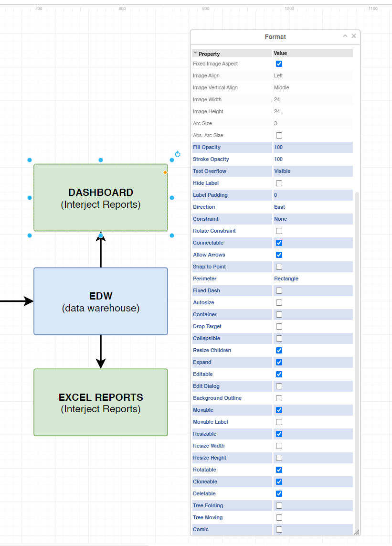Uncheck the Expand option

coord(279,363)
